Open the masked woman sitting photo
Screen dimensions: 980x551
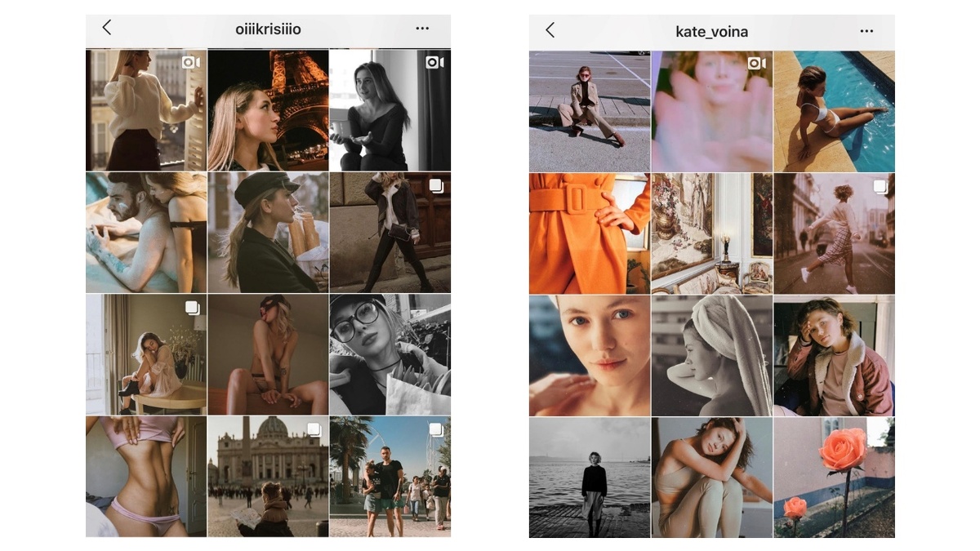268,354
